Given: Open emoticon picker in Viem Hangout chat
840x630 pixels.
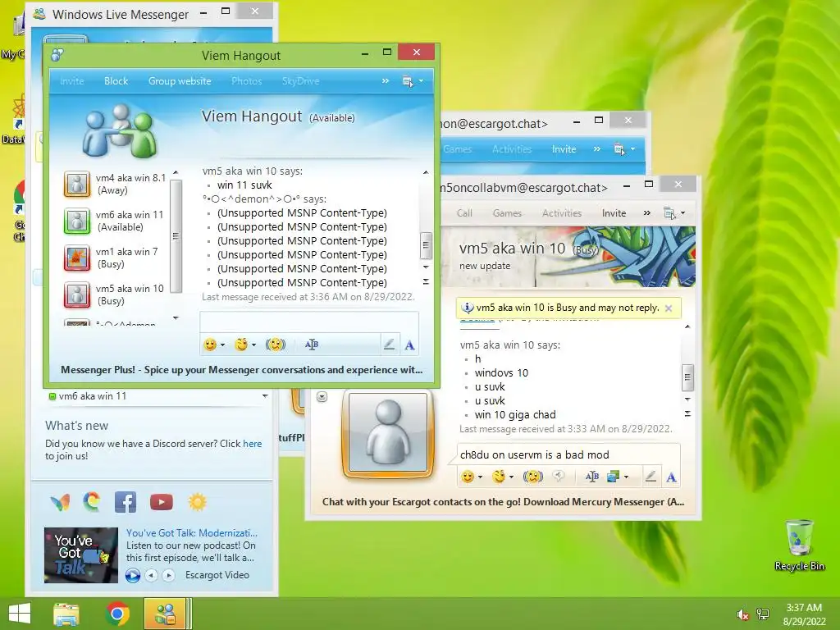Looking at the screenshot, I should pos(210,345).
